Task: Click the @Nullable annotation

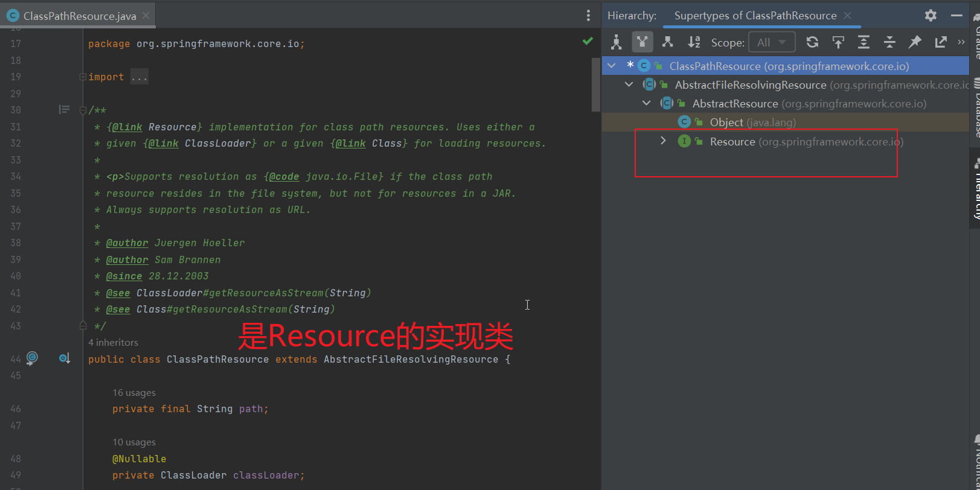Action: tap(139, 459)
